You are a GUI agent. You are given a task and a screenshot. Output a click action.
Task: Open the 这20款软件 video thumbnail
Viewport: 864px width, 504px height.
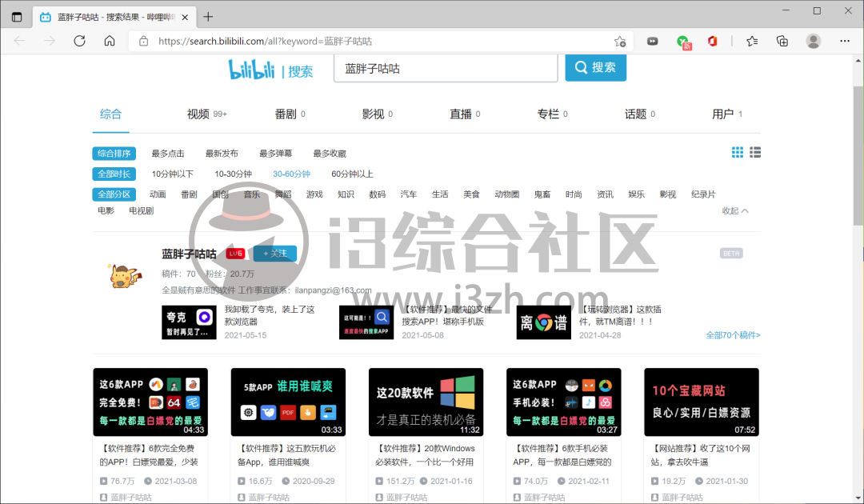[426, 402]
